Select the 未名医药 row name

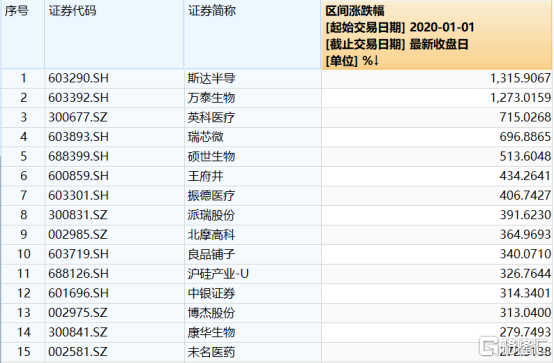tap(211, 352)
